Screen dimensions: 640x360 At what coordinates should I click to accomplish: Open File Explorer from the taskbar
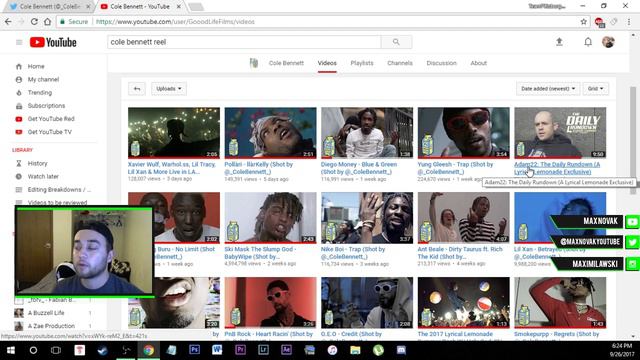click(x=355, y=350)
